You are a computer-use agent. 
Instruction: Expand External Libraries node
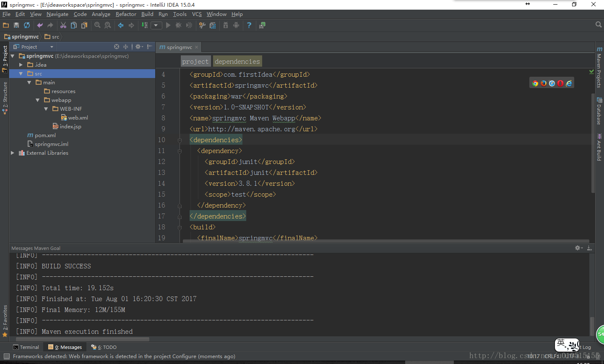[13, 153]
